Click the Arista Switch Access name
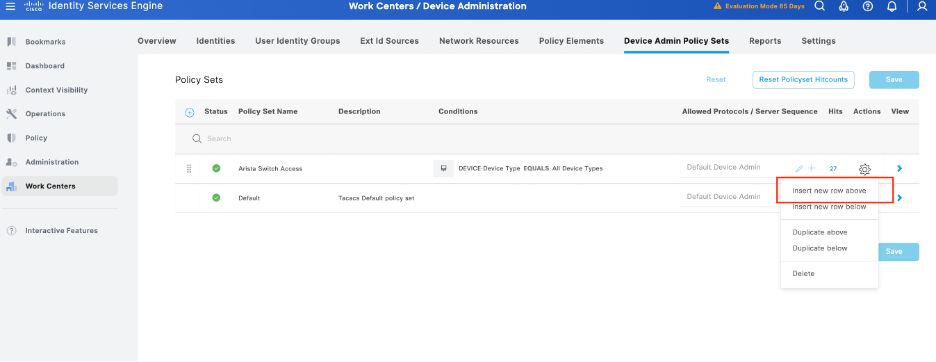 [x=270, y=169]
